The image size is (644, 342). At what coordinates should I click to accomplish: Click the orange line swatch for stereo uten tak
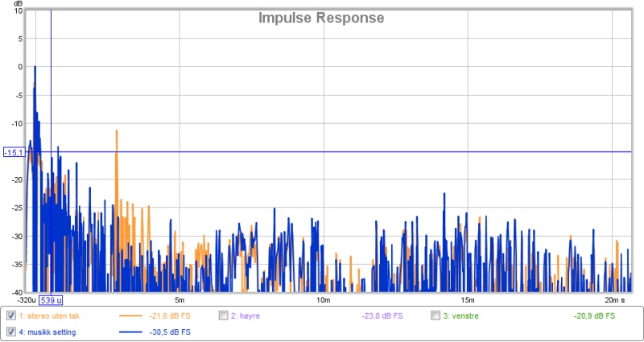[130, 316]
